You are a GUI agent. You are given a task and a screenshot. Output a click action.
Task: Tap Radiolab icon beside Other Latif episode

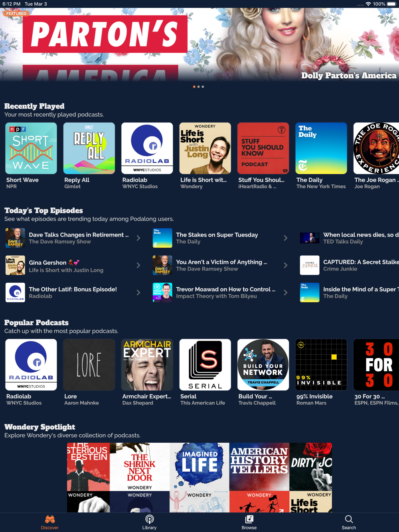tap(15, 292)
